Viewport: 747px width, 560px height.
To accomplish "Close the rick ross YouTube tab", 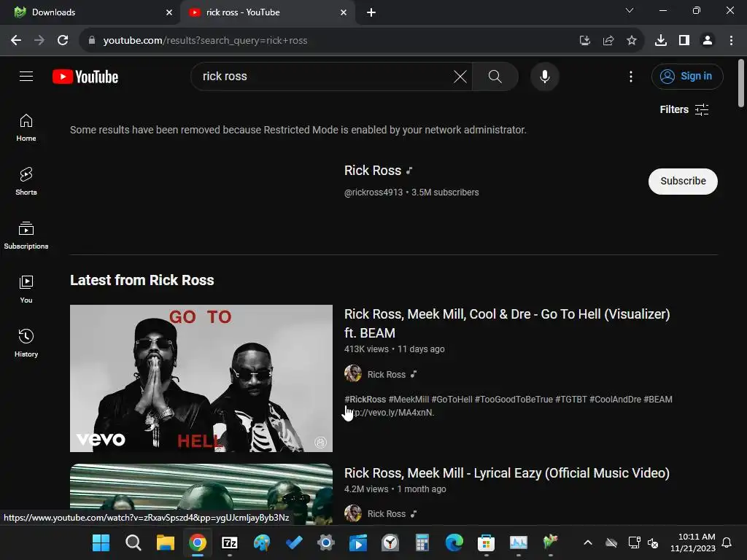I will pos(343,12).
